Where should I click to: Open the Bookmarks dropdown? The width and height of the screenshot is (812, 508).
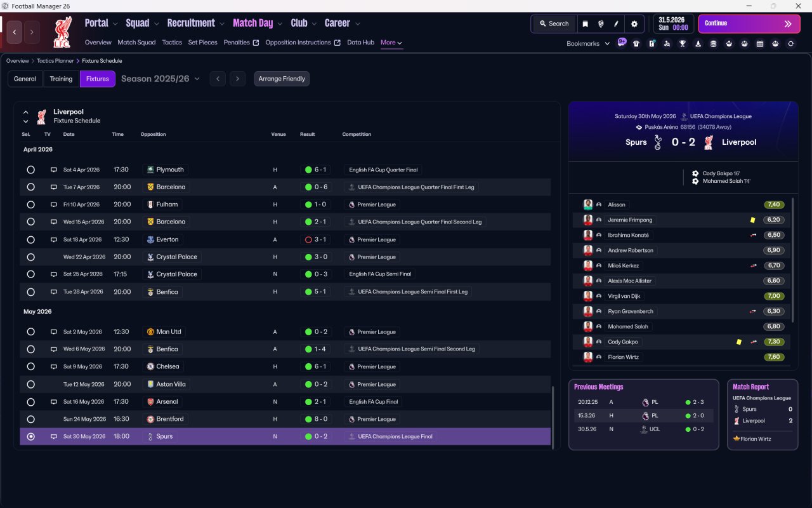click(x=588, y=44)
